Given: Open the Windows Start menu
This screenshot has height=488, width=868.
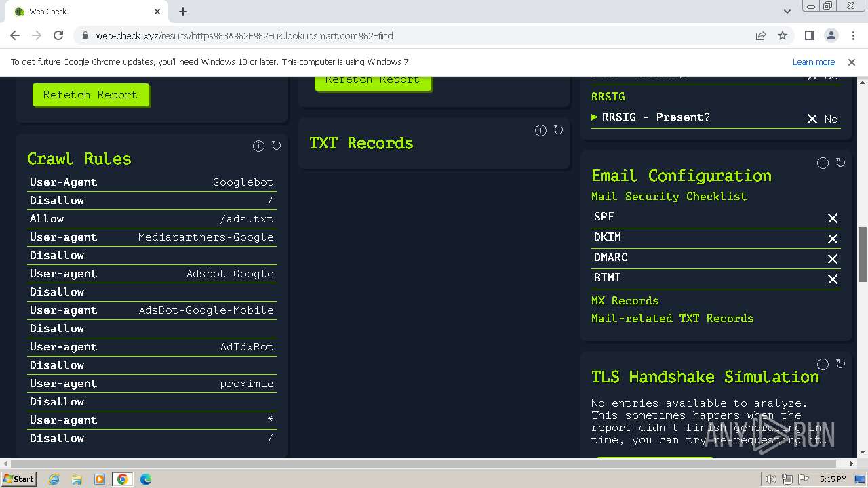Looking at the screenshot, I should point(19,479).
